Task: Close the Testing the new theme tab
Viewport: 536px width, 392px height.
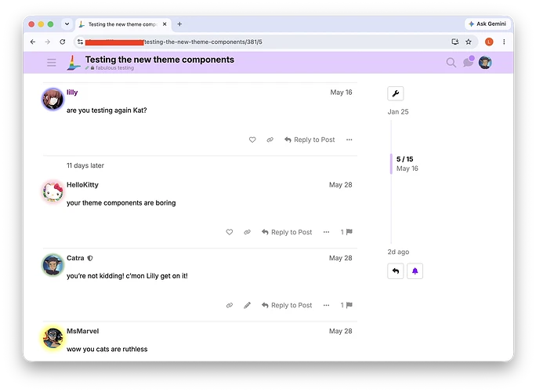Action: point(165,24)
